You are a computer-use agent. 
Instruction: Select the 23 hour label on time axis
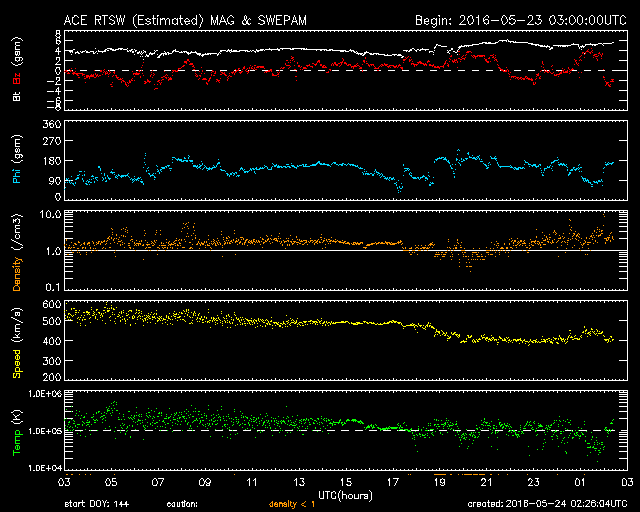coord(533,482)
